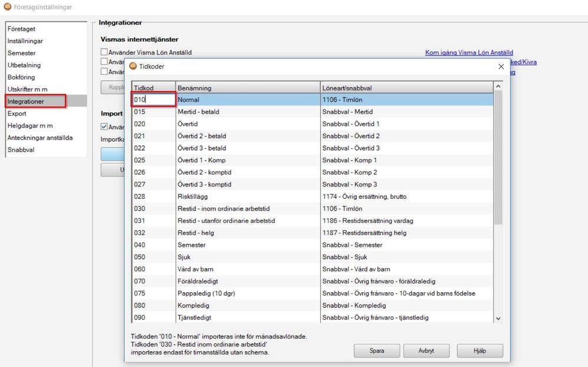The image size is (588, 367).
Task: Close the Tidkoder dialog
Action: 501,66
